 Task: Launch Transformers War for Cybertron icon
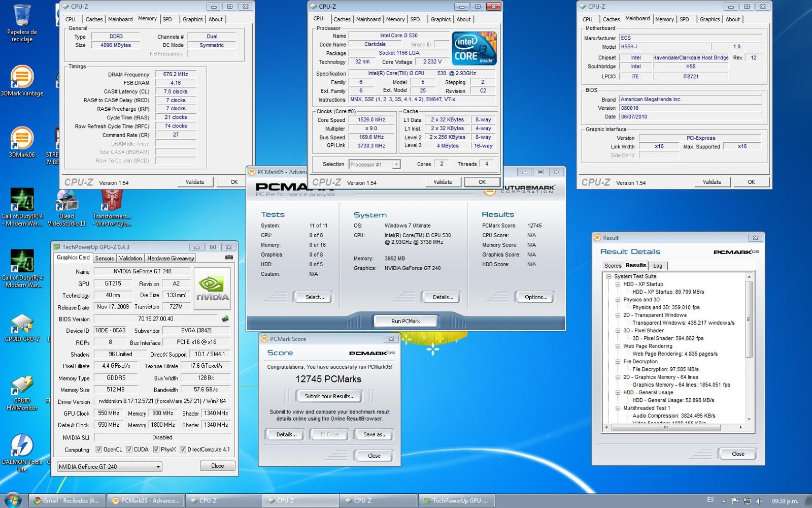112,207
